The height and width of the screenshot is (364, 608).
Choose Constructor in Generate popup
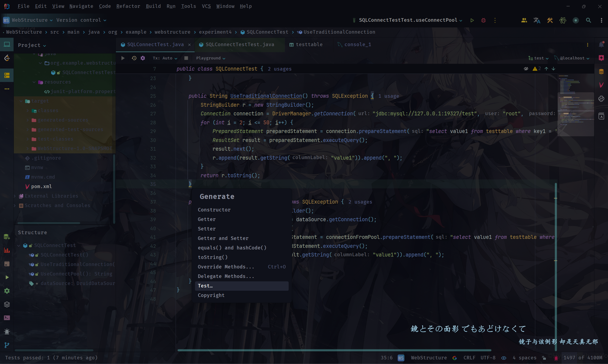pos(242,210)
